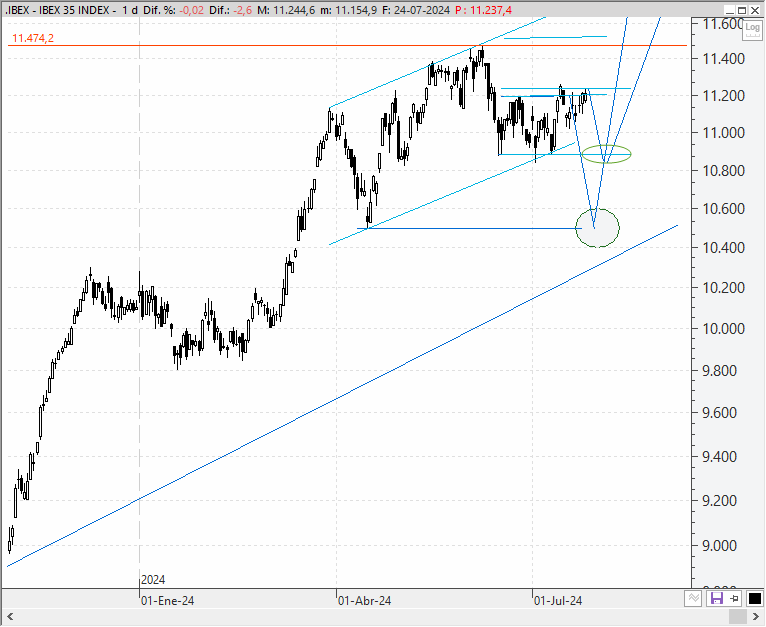The height and width of the screenshot is (627, 766).
Task: Click the 9.600 price axis label
Action: point(719,413)
